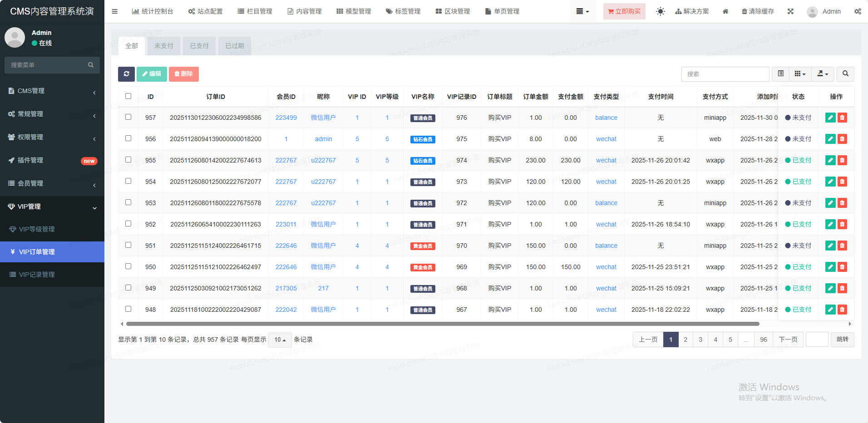Open the column visibility dropdown
This screenshot has width=868, height=423.
[800, 74]
